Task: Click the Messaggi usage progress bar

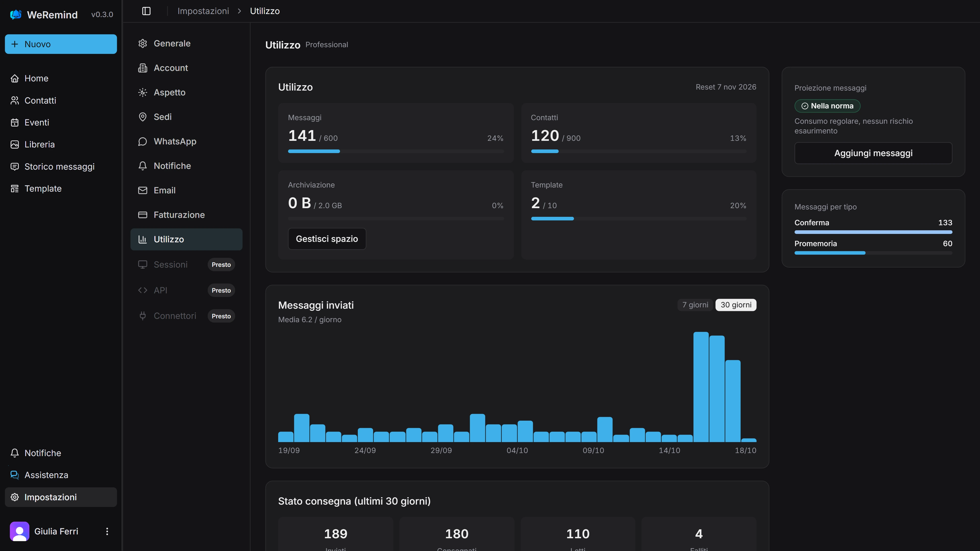Action: click(x=396, y=151)
